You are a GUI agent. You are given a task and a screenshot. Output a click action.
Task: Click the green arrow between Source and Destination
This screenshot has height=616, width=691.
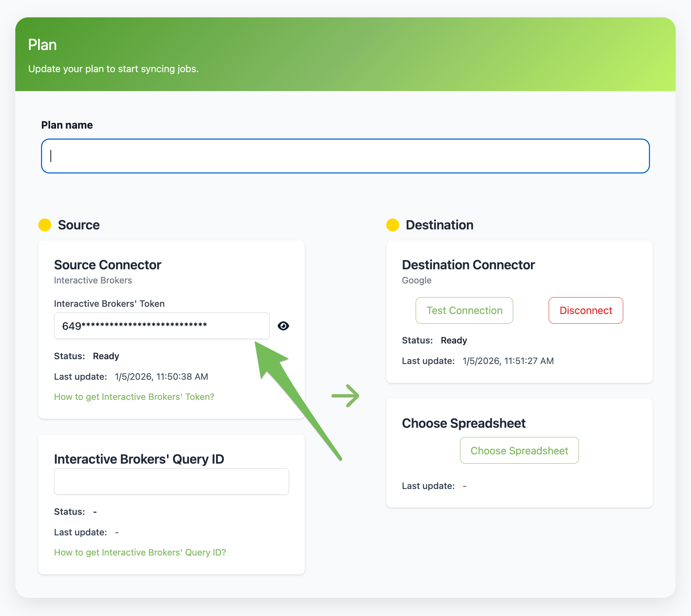[x=345, y=396]
